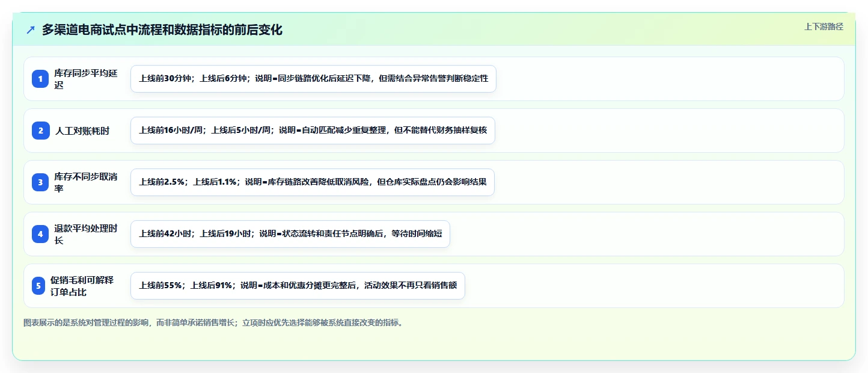Select the 退款平均处理时长 label
This screenshot has height=373, width=868.
coord(86,234)
